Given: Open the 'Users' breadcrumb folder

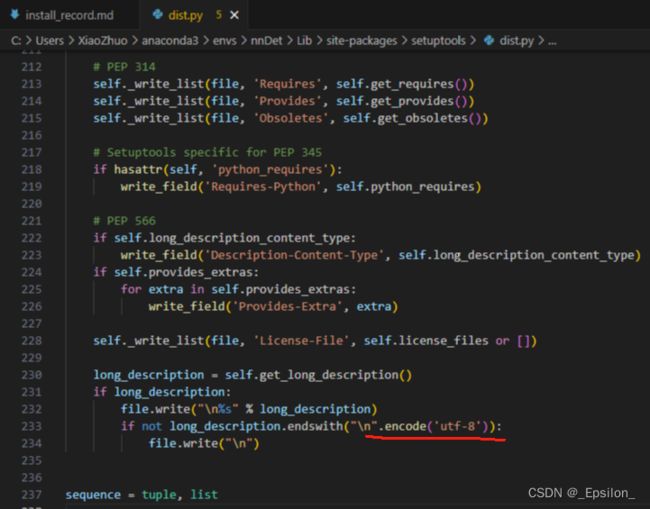Looking at the screenshot, I should coord(49,41).
